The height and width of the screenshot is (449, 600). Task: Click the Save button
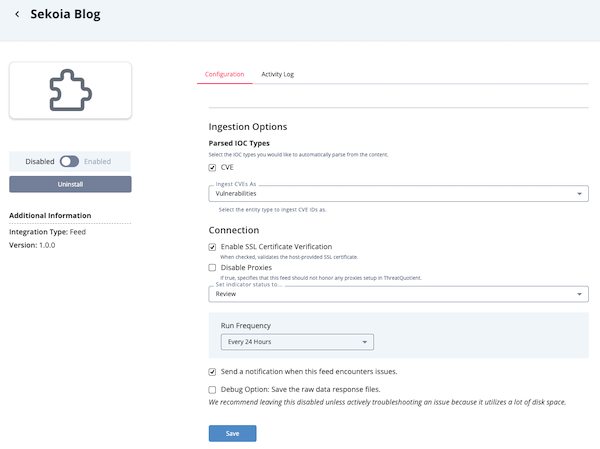[x=232, y=433]
